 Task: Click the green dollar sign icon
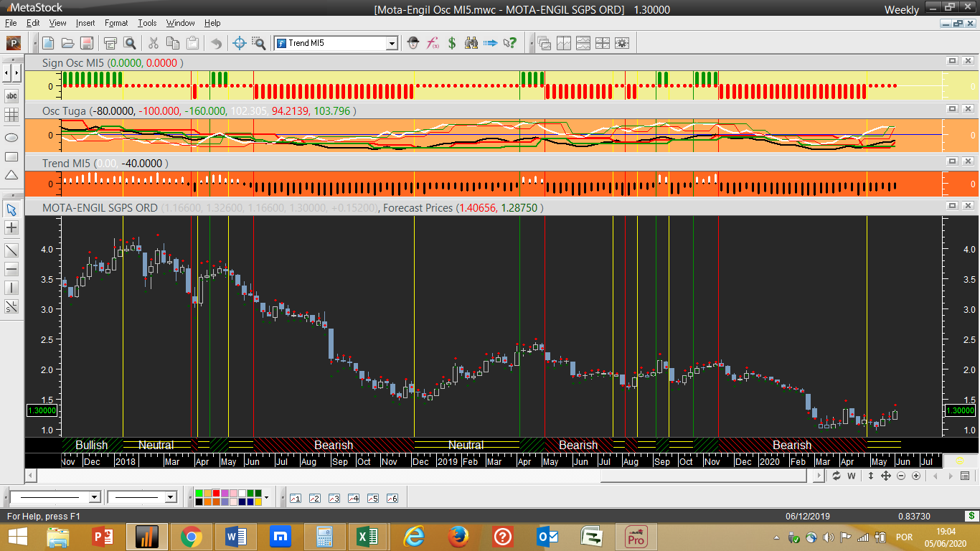452,43
